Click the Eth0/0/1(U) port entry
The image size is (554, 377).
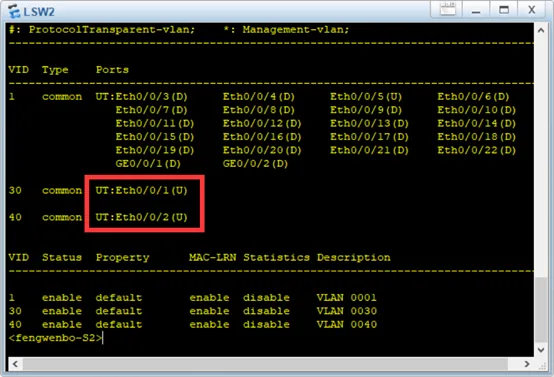152,190
